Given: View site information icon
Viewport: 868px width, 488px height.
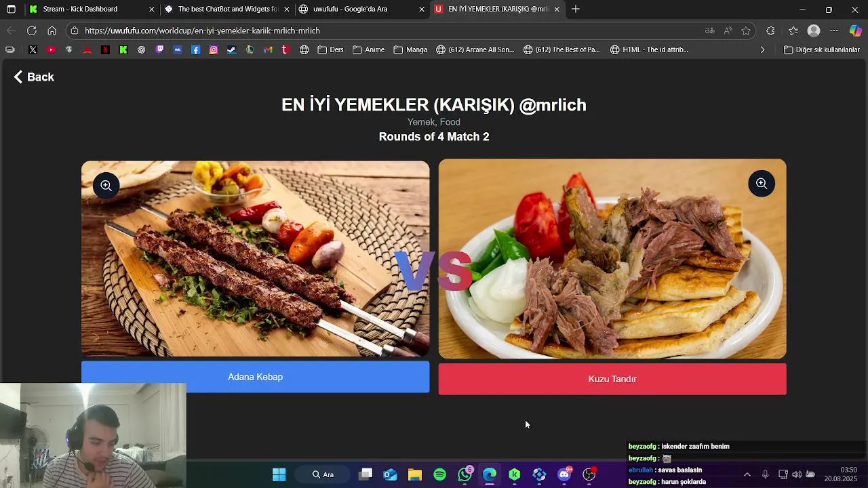Looking at the screenshot, I should (75, 30).
